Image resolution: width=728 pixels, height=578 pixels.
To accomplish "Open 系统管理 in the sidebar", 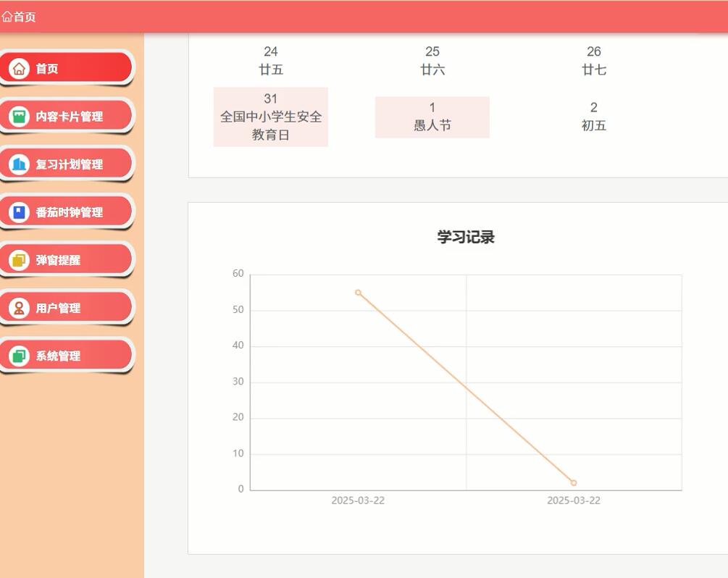I will click(x=67, y=356).
